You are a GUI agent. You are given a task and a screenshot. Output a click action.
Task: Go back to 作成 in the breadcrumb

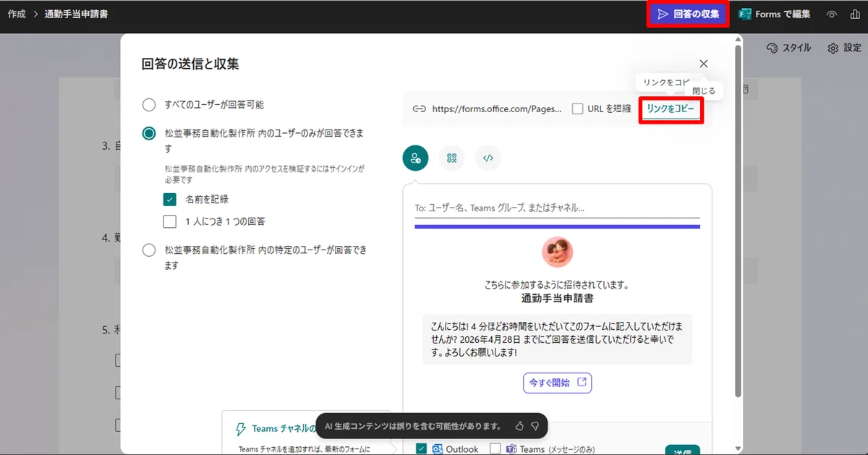(x=17, y=14)
